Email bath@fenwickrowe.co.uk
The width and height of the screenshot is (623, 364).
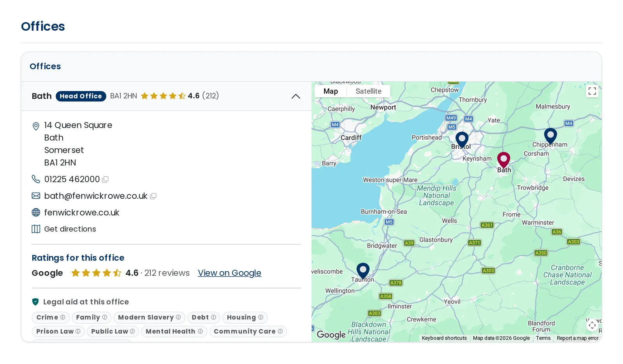pos(96,196)
